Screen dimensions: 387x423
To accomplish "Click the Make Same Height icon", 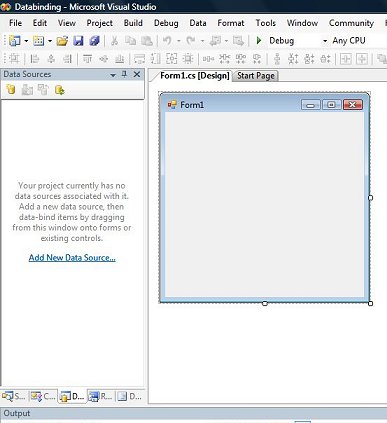I will [x=155, y=59].
